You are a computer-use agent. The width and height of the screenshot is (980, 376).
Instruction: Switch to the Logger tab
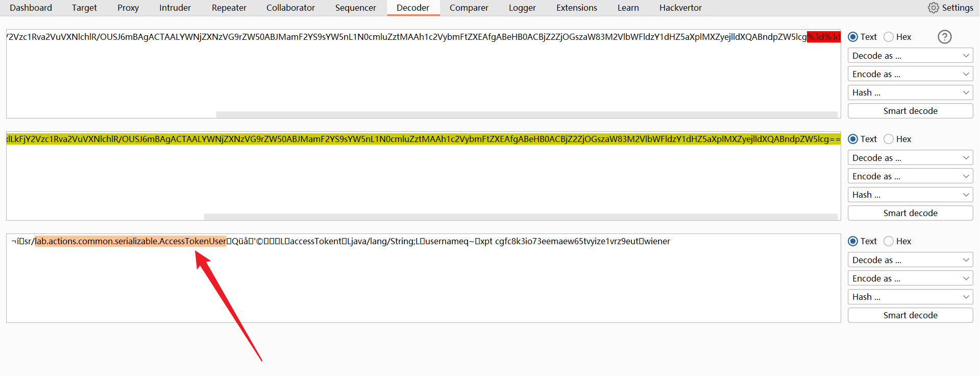click(x=522, y=8)
